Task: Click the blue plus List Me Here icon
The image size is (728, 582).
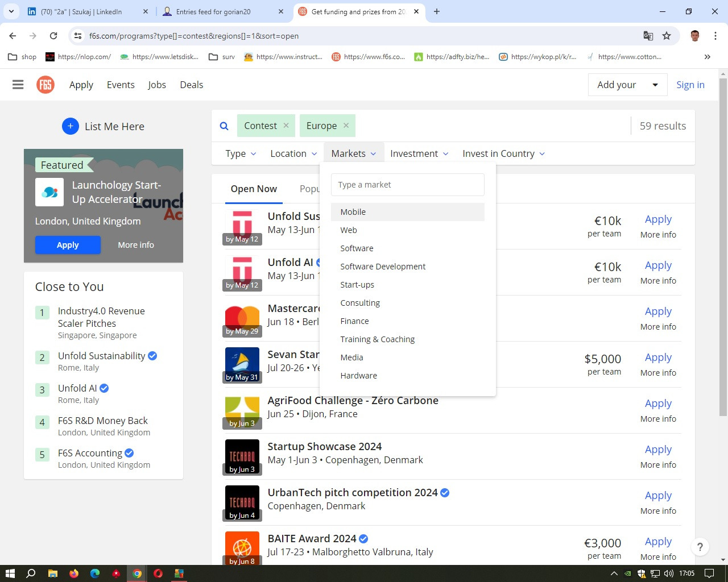Action: tap(70, 126)
